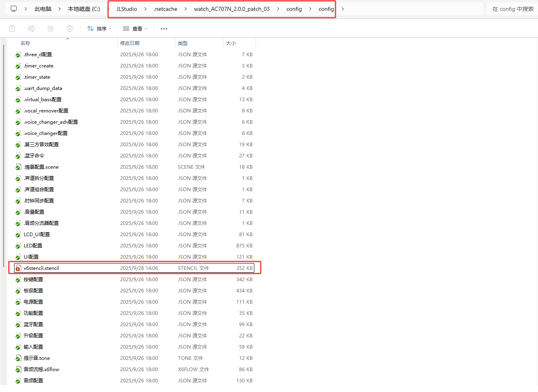
Task: Expand the chevron after JLStudio in the breadcrumb
Action: [145, 9]
